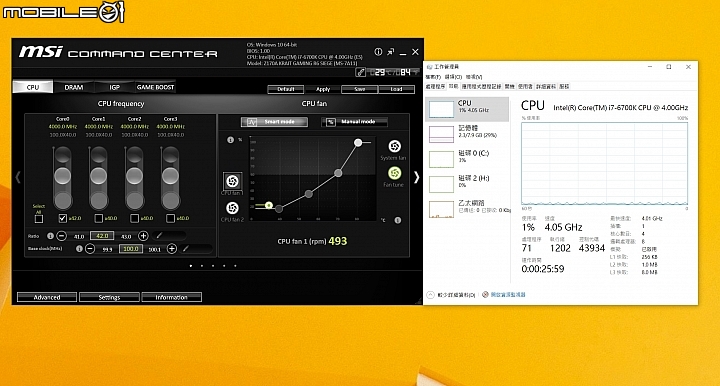Switch to the GAME BOOST tab
Image resolution: width=720 pixels, height=386 pixels.
pos(155,87)
